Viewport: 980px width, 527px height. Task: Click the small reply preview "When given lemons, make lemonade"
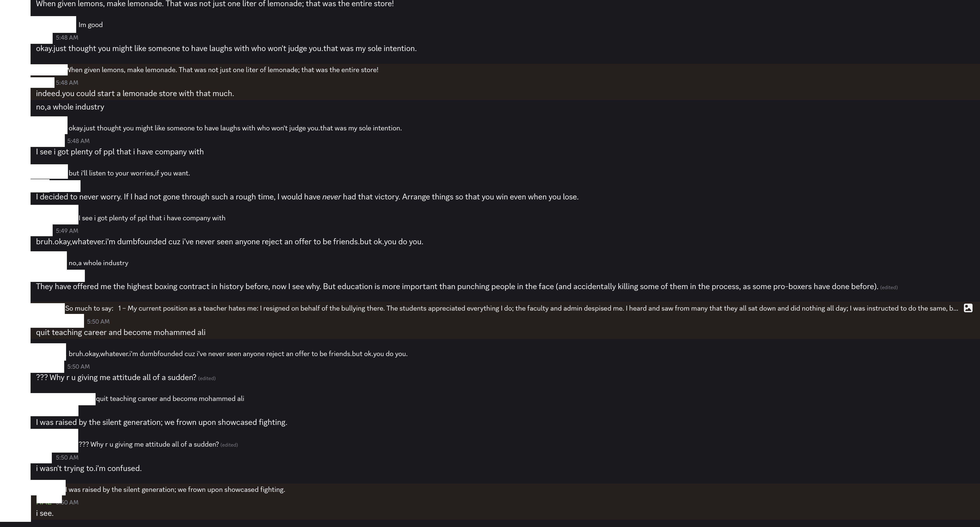[x=223, y=70]
